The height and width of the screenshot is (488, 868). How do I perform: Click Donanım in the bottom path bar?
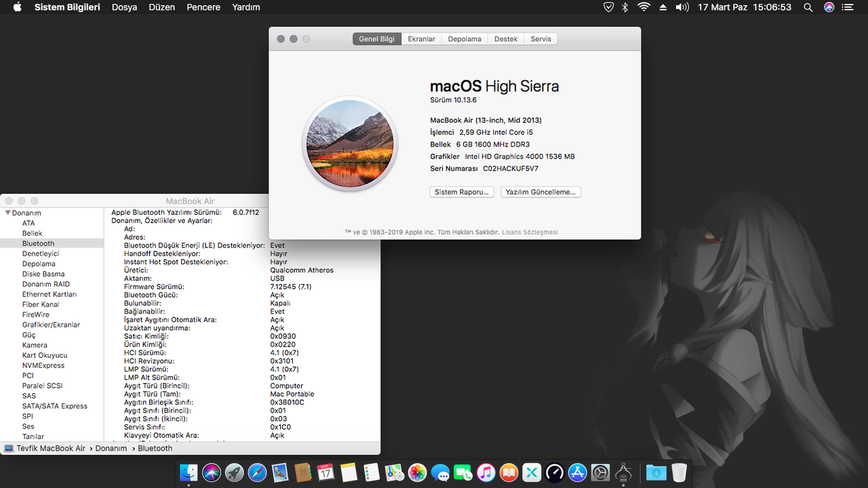click(111, 448)
